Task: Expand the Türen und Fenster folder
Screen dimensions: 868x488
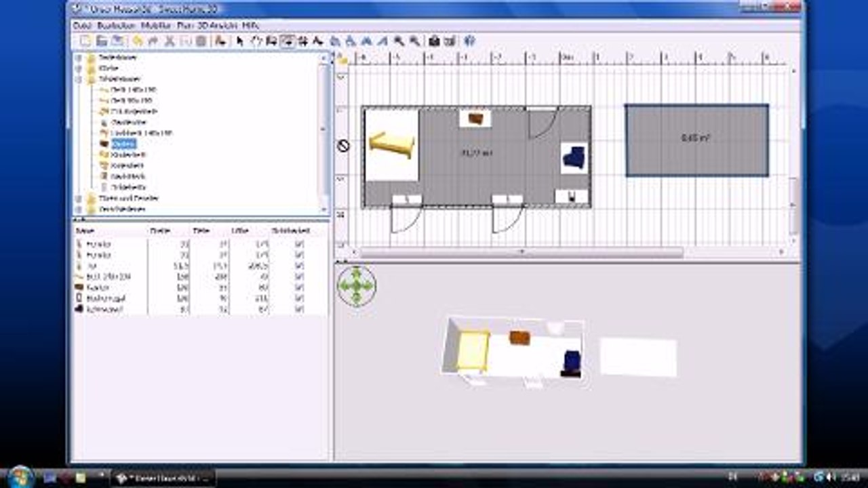Action: 78,198
